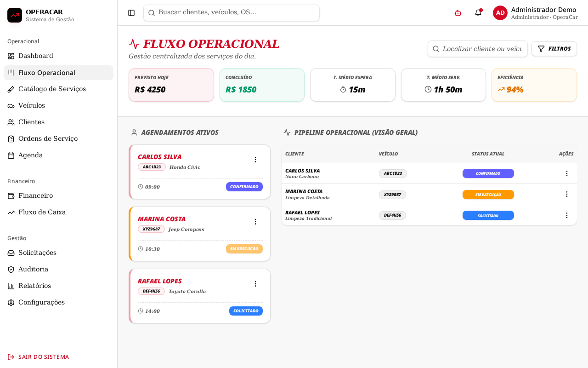Click plate XYZ9G87 in pipeline table
588x368 pixels.
(x=392, y=195)
